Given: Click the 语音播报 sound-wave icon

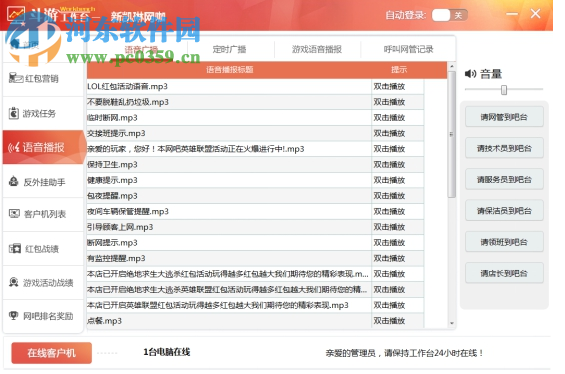Looking at the screenshot, I should point(14,147).
